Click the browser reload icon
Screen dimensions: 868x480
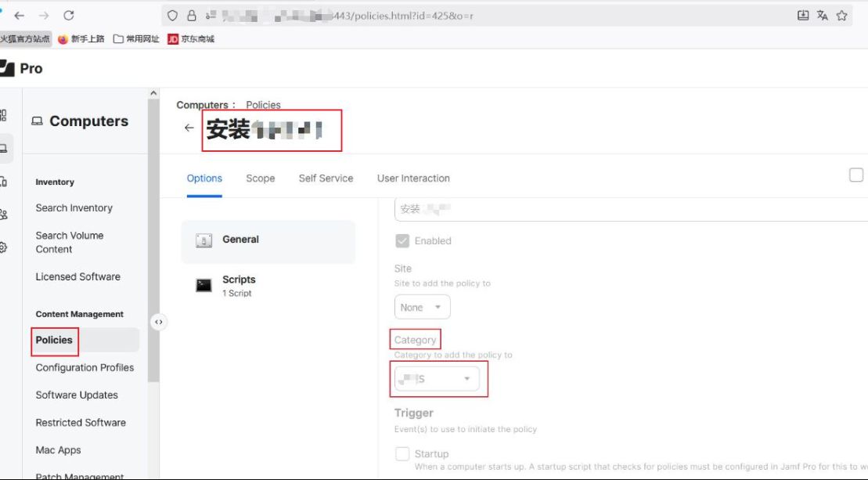[x=69, y=16]
